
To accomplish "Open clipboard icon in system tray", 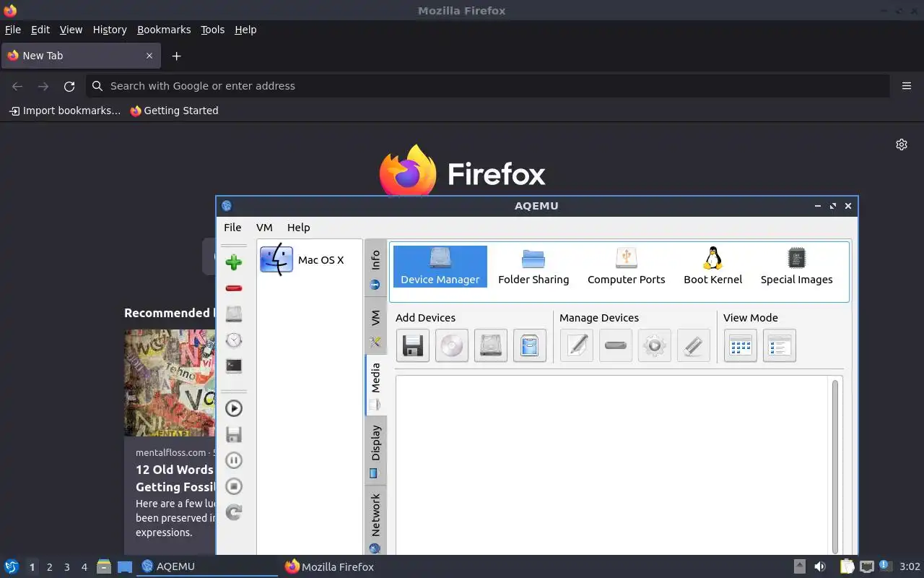I will click(x=847, y=567).
